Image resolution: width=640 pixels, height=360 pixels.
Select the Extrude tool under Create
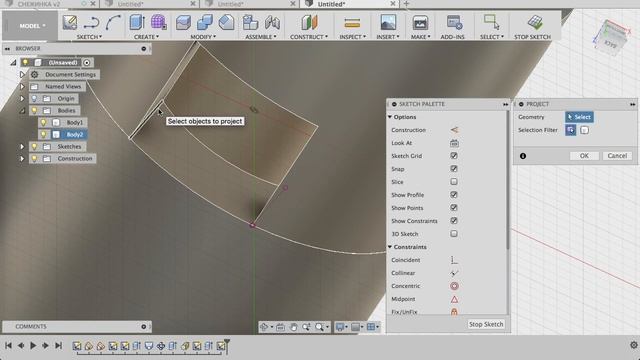[137, 22]
